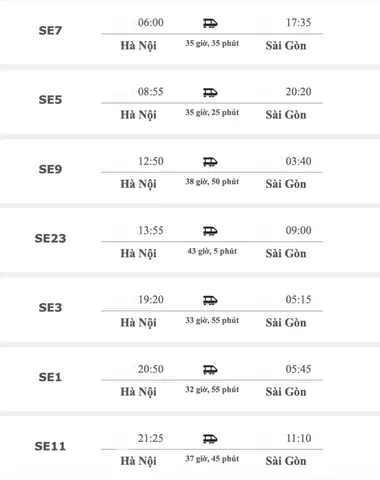Click the 21:25 departure time

pos(151,438)
